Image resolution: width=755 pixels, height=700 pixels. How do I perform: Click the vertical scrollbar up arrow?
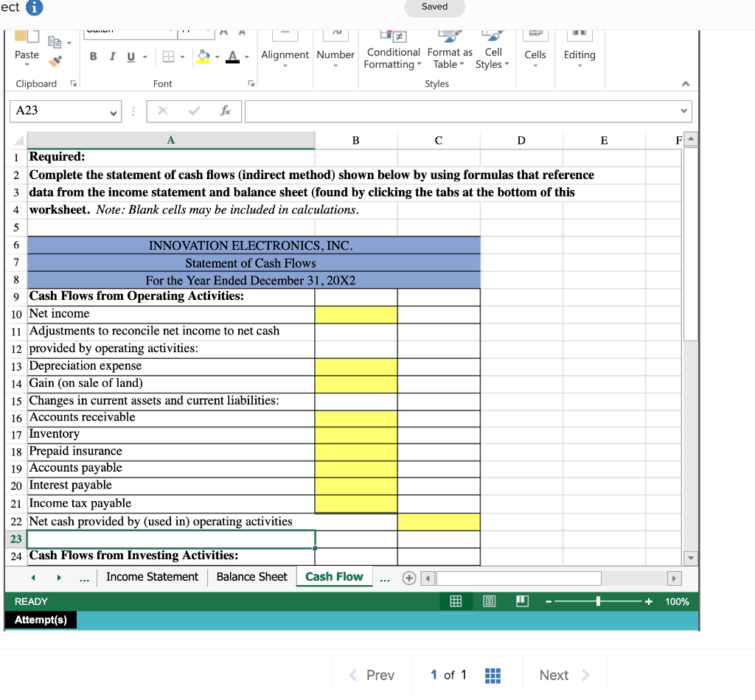tap(691, 139)
